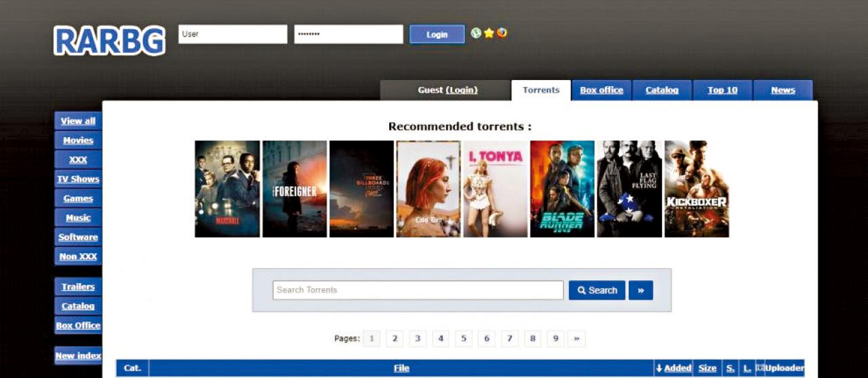Open the Movies category in sidebar

coord(78,140)
